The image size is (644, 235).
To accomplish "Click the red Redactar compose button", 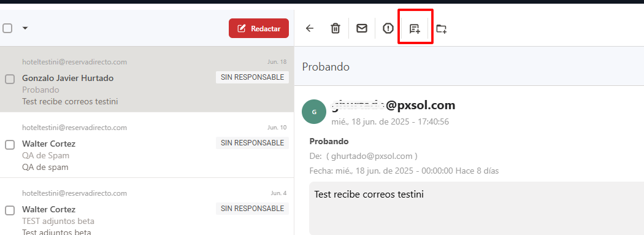I will 259,28.
